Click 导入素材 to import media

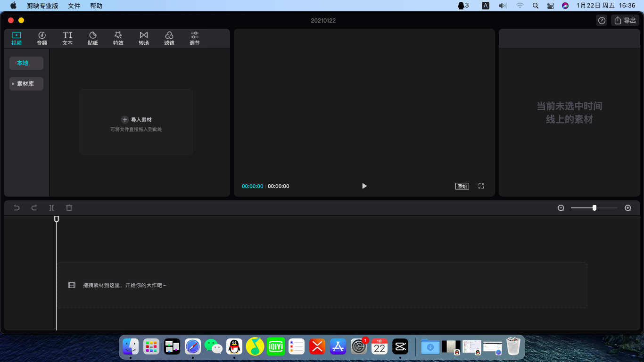pos(136,120)
